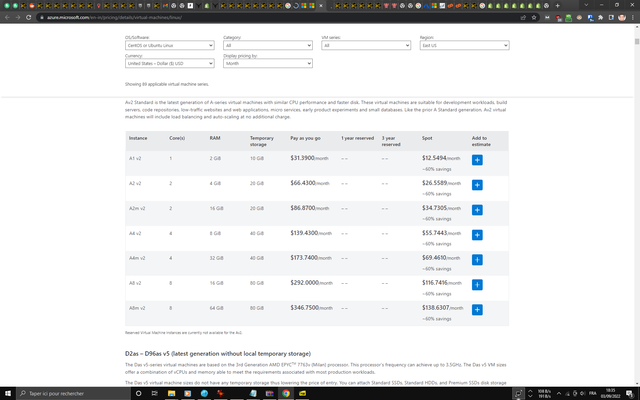Screen dimensions: 640x400
Task: Click Windows taskbar search box
Action: (x=73, y=393)
